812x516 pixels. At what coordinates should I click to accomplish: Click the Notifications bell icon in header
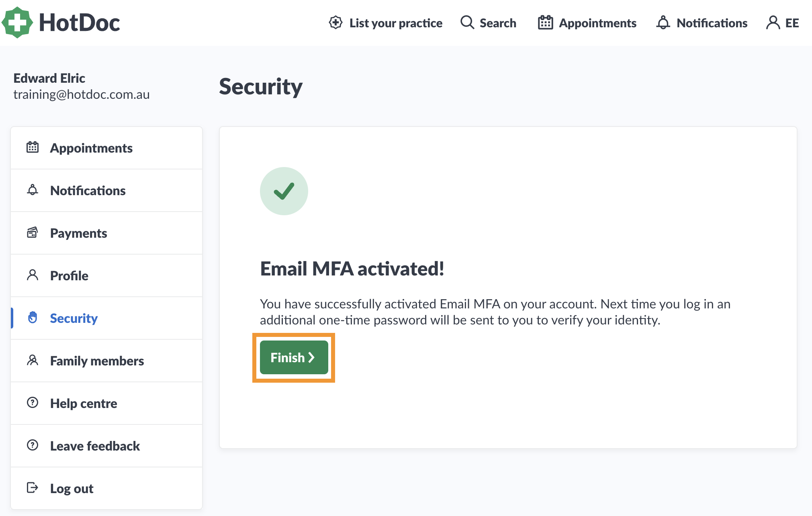(663, 22)
